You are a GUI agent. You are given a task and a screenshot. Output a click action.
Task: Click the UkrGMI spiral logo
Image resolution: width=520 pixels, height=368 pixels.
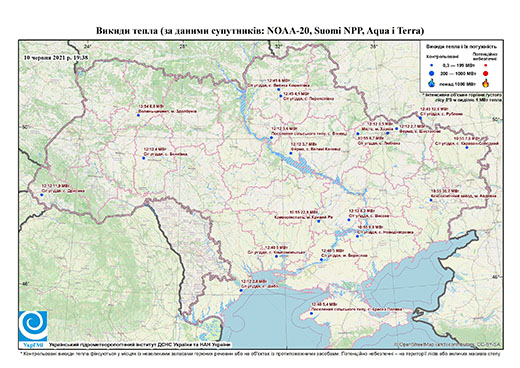click(x=33, y=326)
